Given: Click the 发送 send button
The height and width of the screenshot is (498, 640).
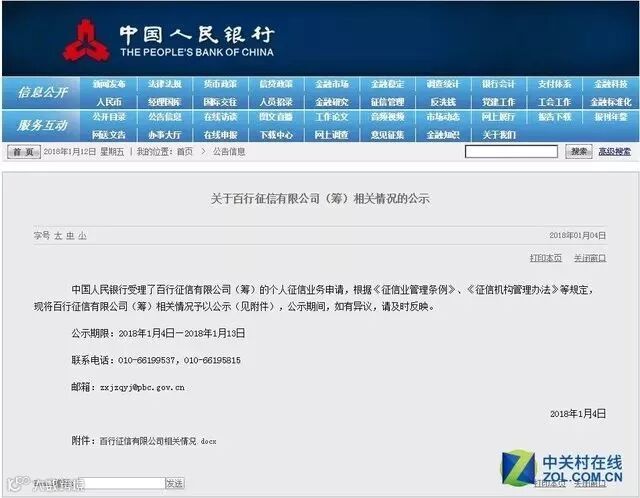Looking at the screenshot, I should point(175,483).
